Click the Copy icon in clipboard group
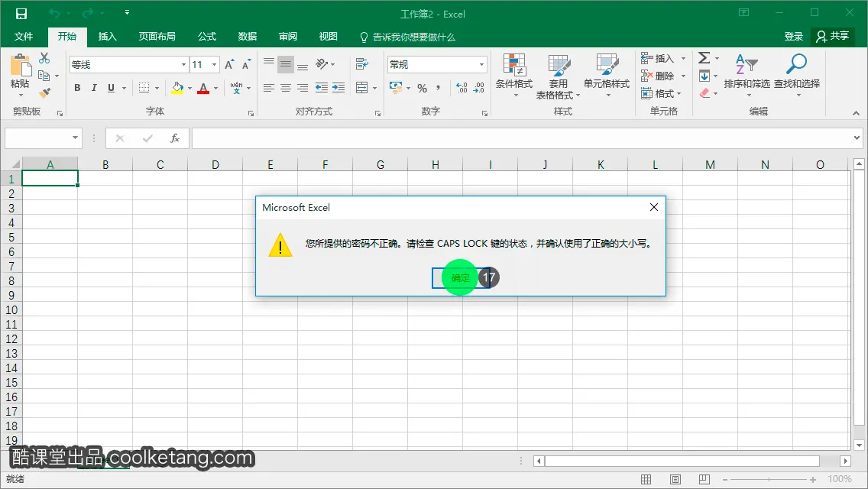Image resolution: width=868 pixels, height=489 pixels. coord(44,76)
